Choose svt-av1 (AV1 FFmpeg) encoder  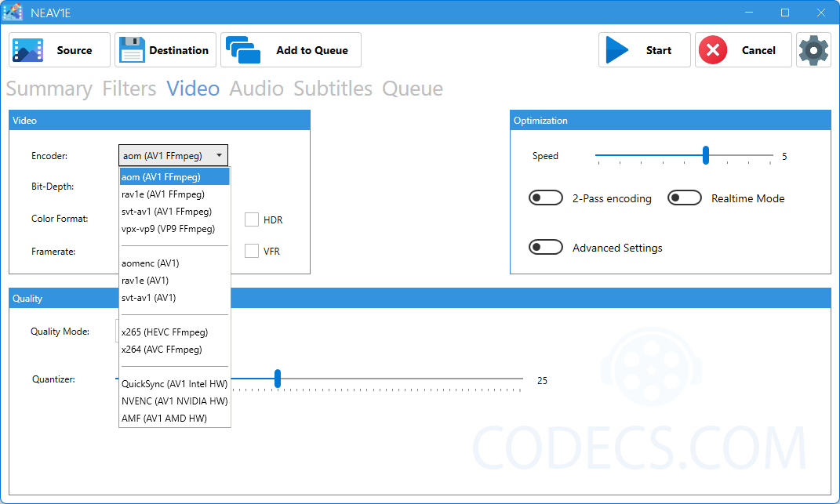click(x=175, y=212)
